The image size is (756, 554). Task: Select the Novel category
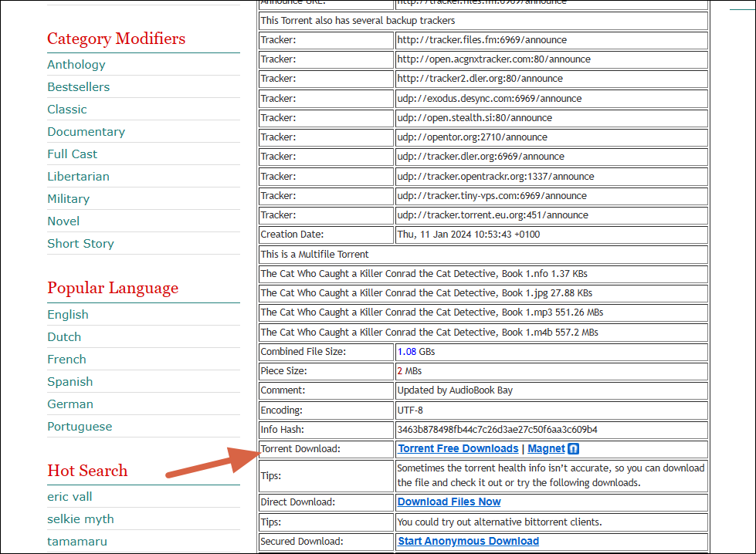click(x=63, y=221)
